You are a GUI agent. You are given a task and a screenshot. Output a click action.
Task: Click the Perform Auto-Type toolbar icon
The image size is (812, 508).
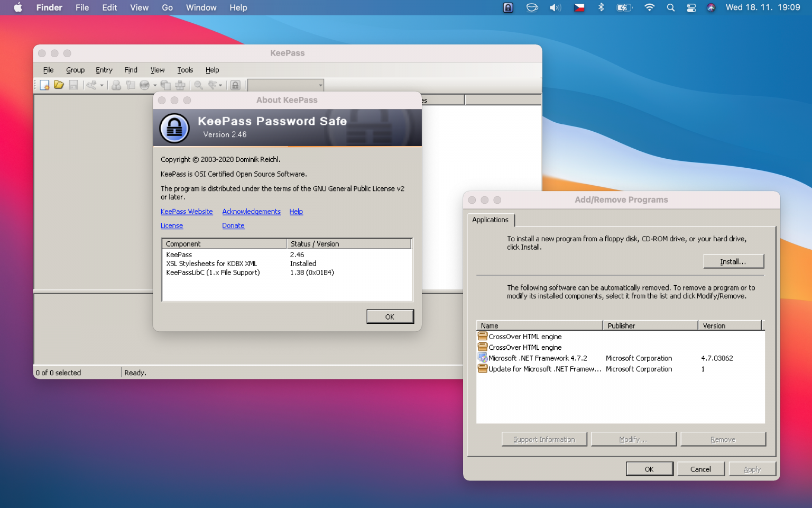click(180, 85)
